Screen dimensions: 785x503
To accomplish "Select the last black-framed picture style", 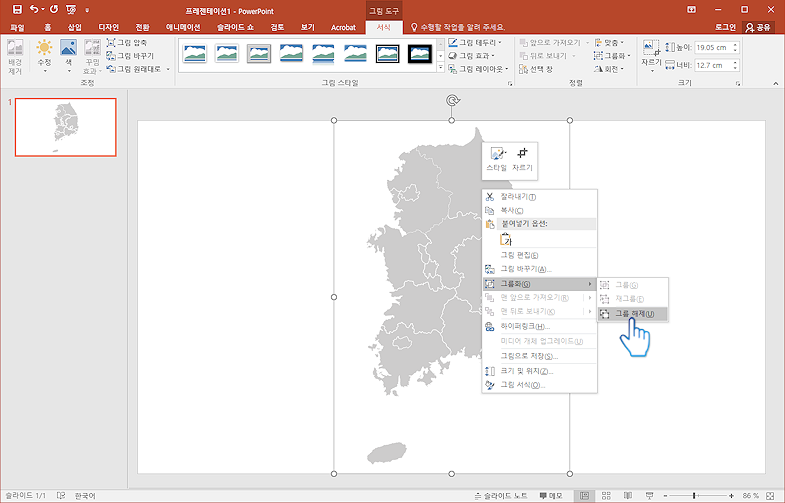I will (x=420, y=53).
